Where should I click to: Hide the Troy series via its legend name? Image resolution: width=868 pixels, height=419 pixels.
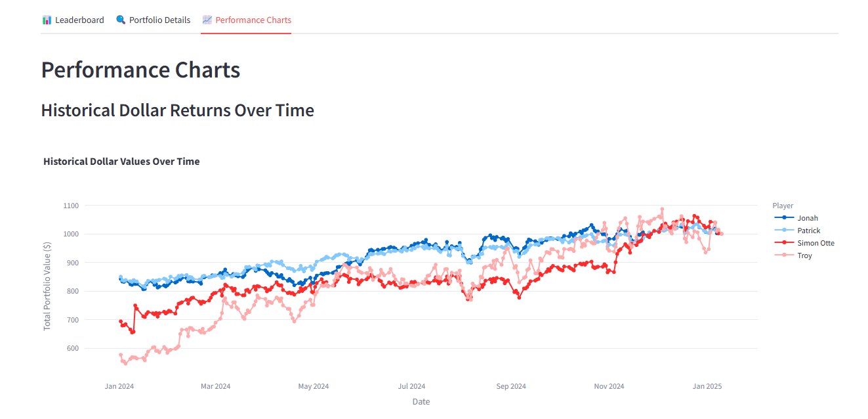(805, 255)
